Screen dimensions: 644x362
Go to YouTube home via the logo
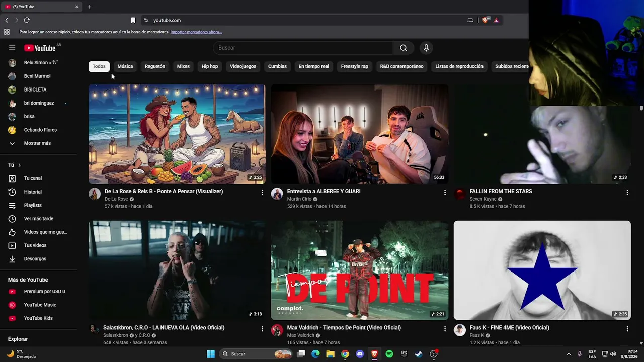click(x=40, y=48)
